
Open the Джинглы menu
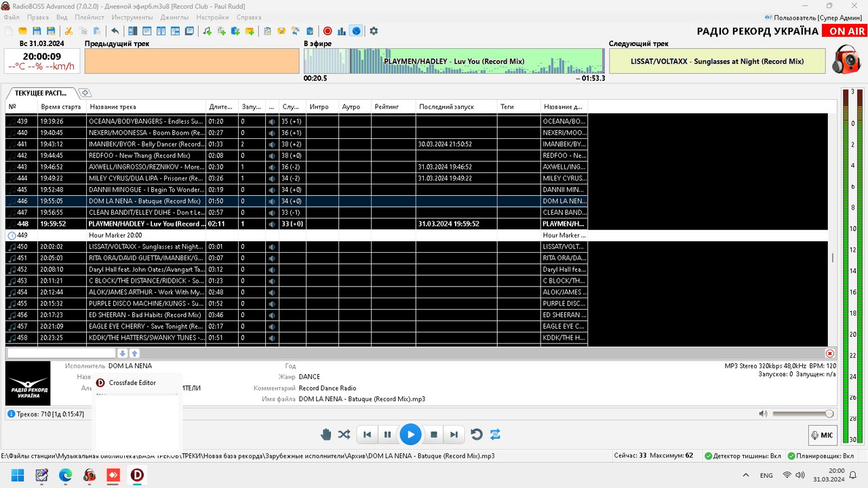[175, 17]
